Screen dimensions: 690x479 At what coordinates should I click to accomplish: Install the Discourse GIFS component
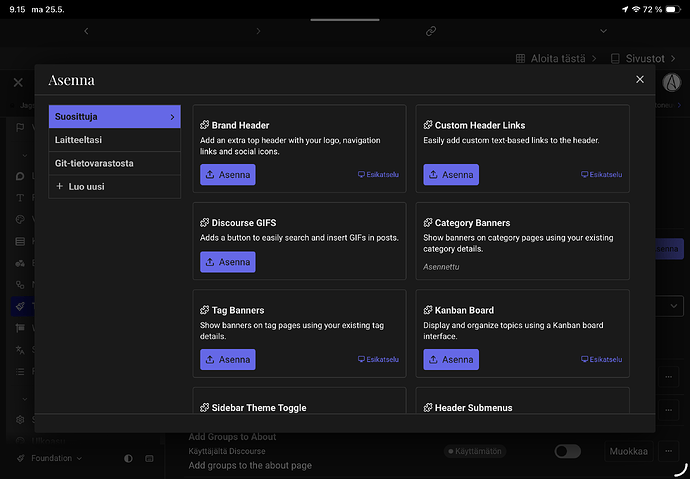coord(228,262)
